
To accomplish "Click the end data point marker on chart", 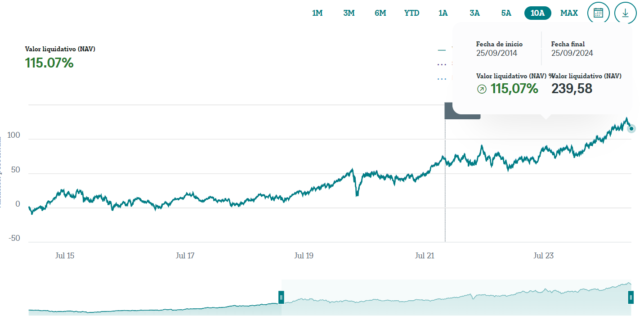I will tap(631, 129).
